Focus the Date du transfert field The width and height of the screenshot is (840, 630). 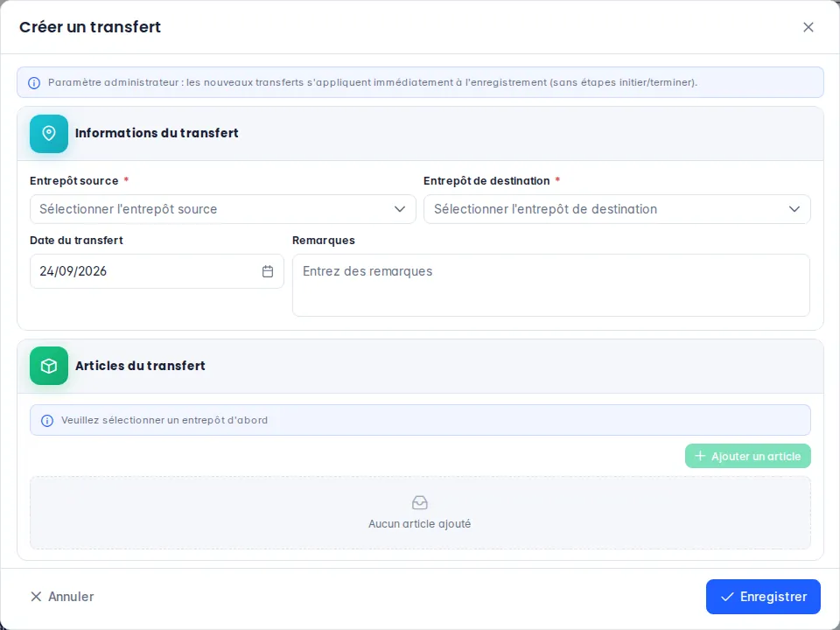pyautogui.click(x=157, y=271)
